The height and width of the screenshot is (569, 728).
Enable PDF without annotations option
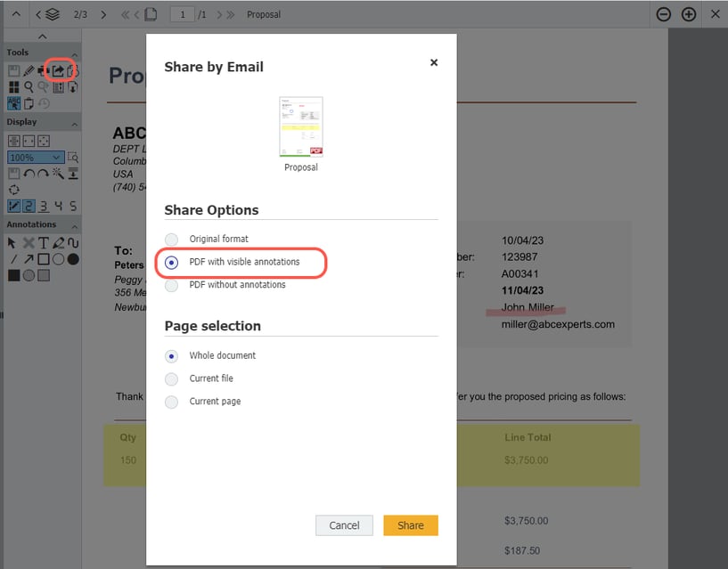170,285
